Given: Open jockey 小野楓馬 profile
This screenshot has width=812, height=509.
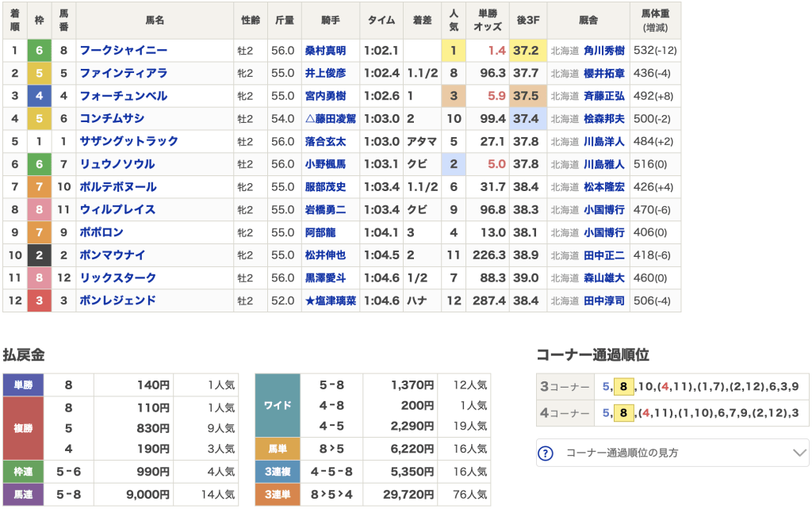Looking at the screenshot, I should click(325, 165).
